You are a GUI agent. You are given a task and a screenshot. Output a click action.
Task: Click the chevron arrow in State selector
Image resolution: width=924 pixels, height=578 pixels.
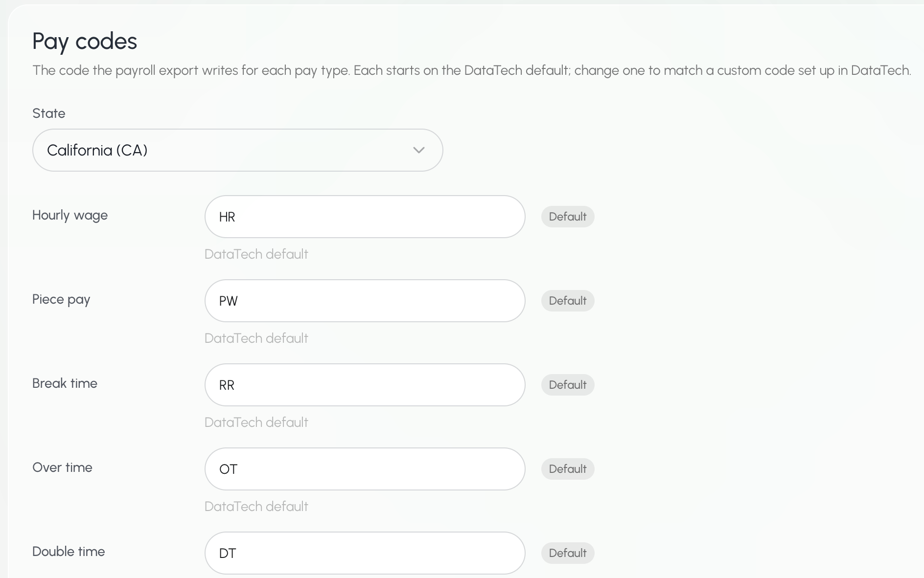[418, 150]
